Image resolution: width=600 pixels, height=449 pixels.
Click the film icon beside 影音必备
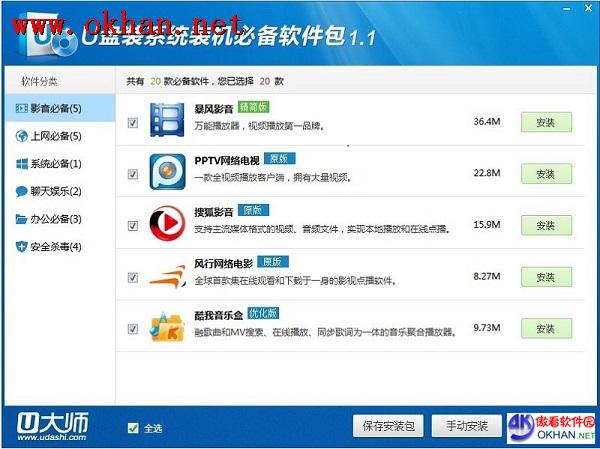[x=21, y=108]
